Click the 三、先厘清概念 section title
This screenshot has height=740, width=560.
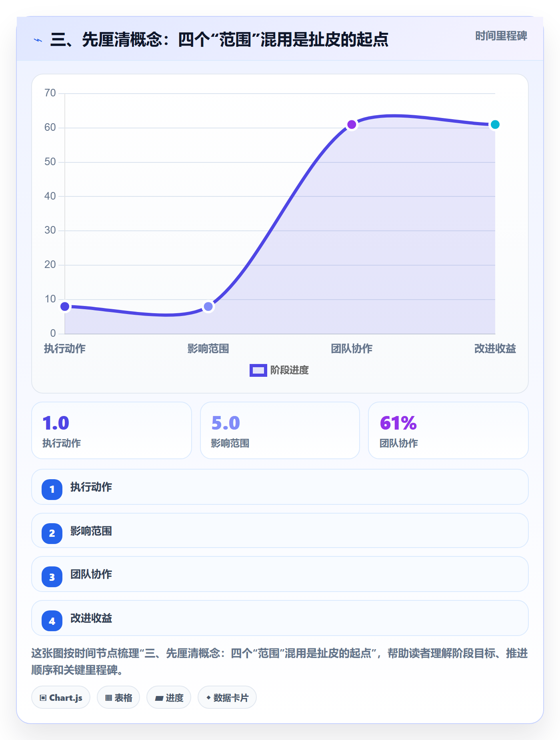click(219, 40)
